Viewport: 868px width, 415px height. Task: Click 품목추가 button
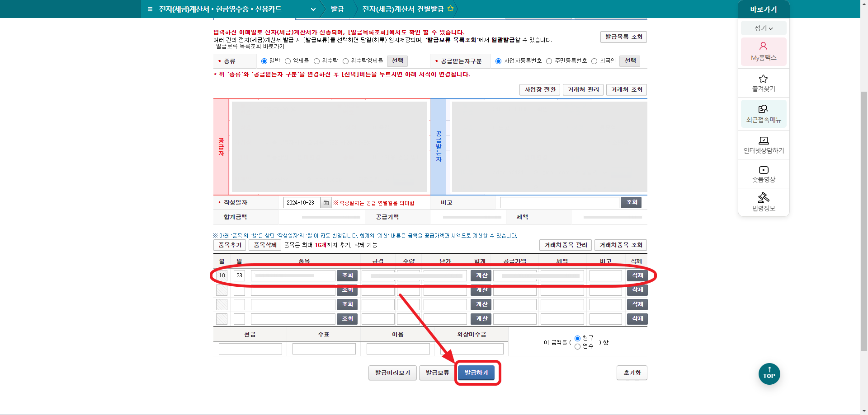pos(230,245)
